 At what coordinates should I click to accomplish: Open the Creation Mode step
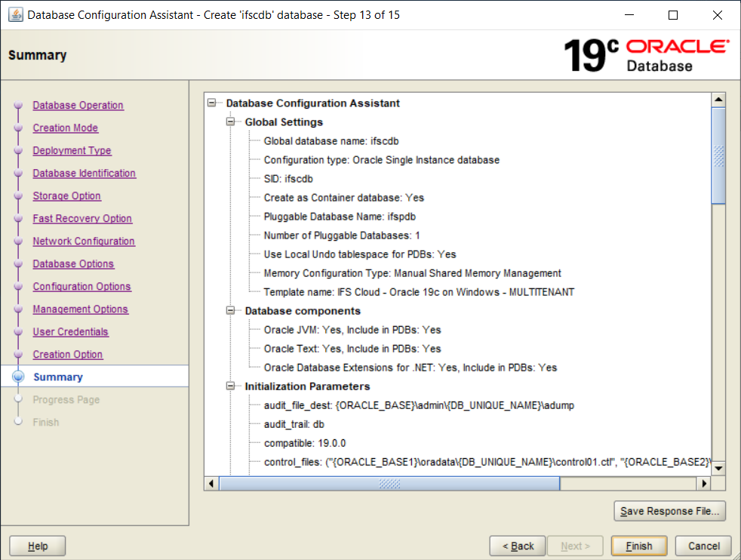tap(65, 128)
